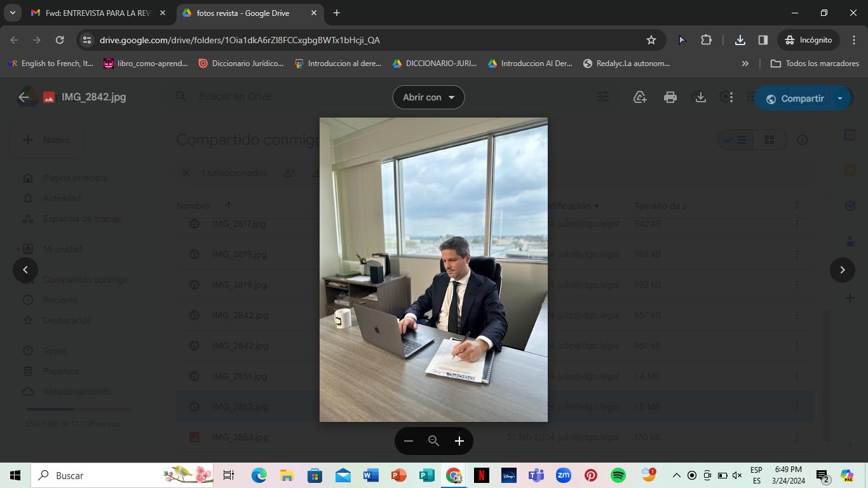Open Netflix from the taskbar
This screenshot has height=488, width=868.
[x=481, y=475]
